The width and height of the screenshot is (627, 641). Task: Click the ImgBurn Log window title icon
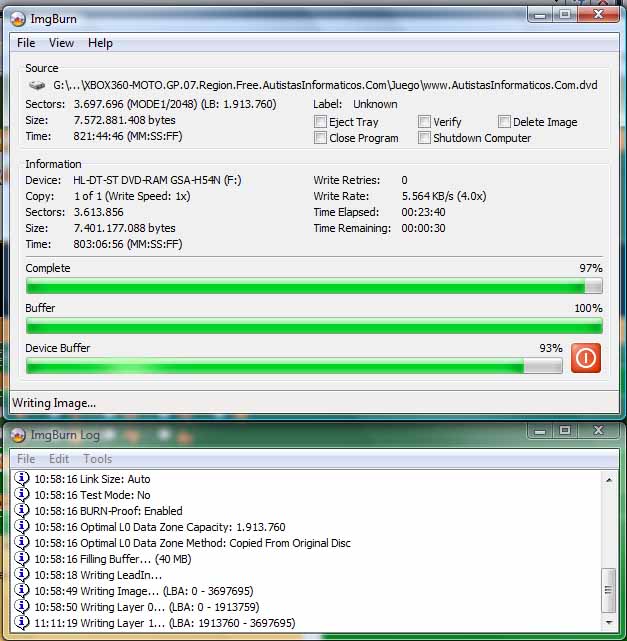(x=18, y=435)
